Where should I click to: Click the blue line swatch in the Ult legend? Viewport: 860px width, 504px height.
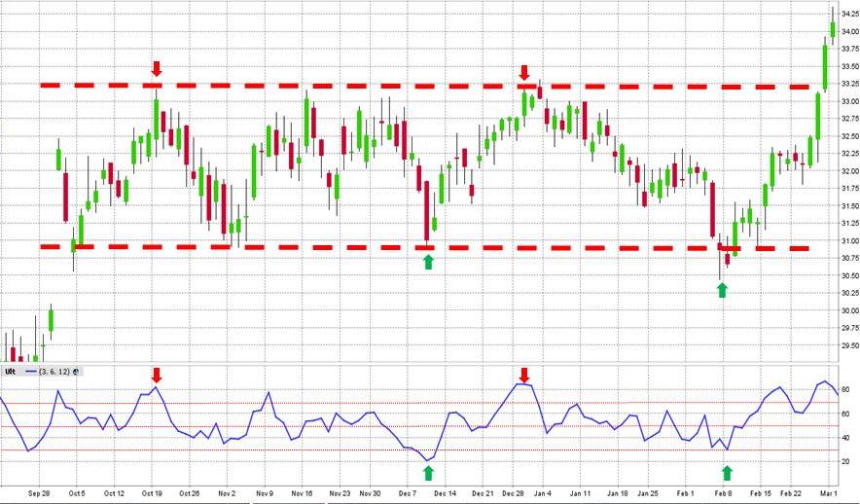click(30, 372)
